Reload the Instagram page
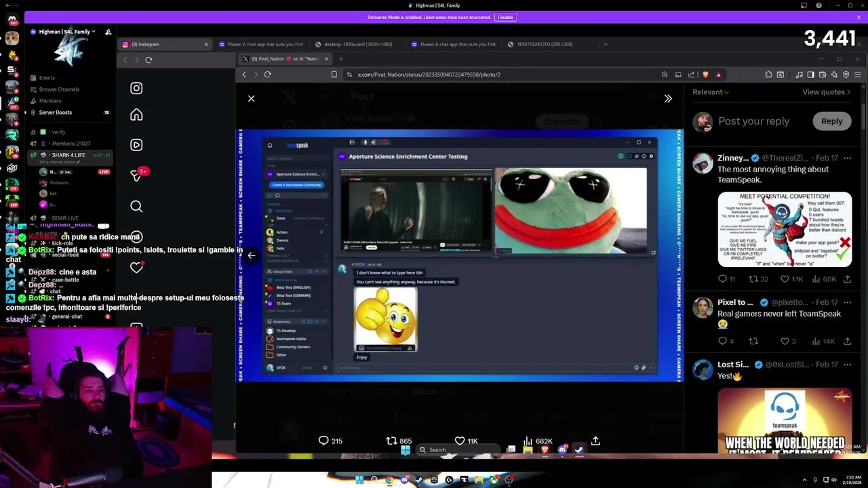 pos(149,60)
